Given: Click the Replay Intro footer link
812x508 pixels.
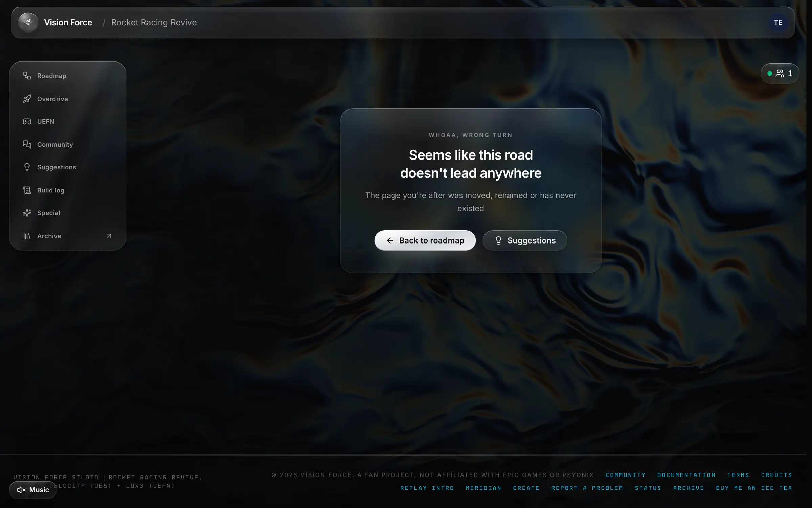Looking at the screenshot, I should (x=427, y=488).
